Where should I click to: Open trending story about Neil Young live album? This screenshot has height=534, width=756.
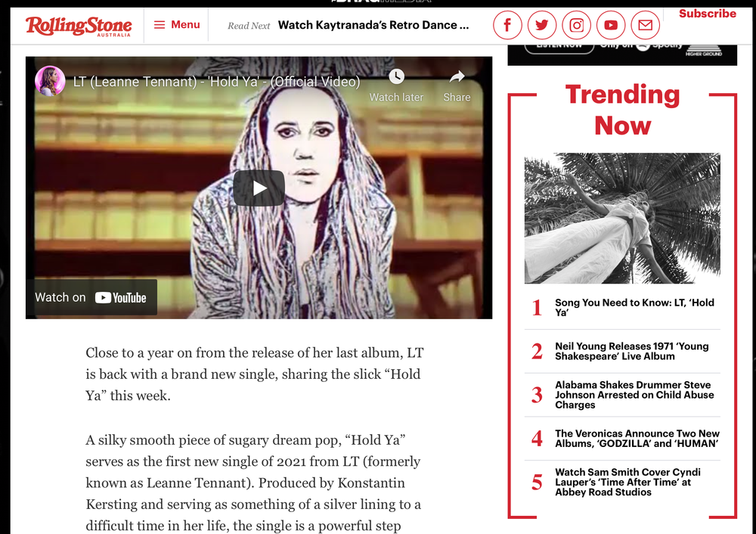coord(631,351)
